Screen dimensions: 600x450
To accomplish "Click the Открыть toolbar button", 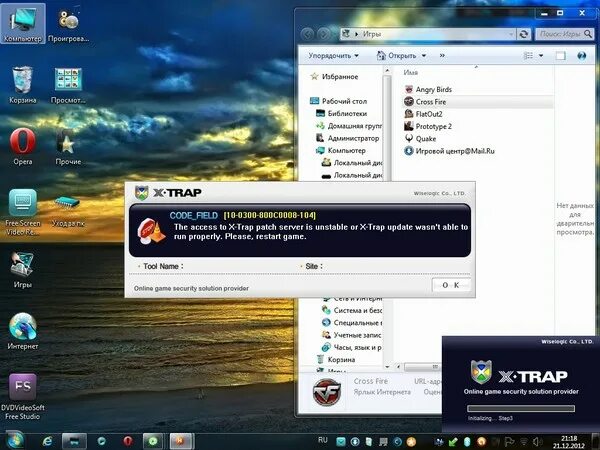I will point(397,55).
